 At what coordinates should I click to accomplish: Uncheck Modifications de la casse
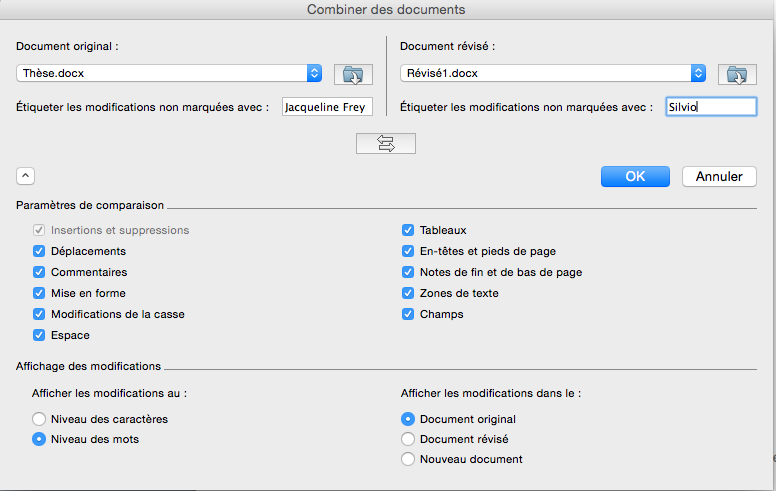[40, 314]
